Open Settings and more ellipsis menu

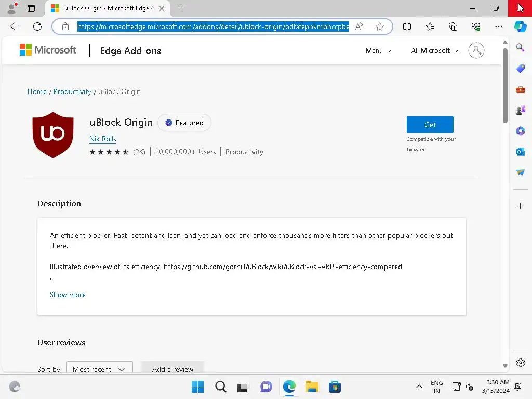498,26
